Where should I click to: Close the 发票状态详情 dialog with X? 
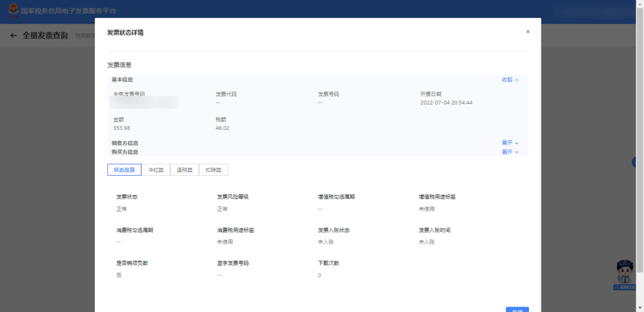(x=528, y=32)
